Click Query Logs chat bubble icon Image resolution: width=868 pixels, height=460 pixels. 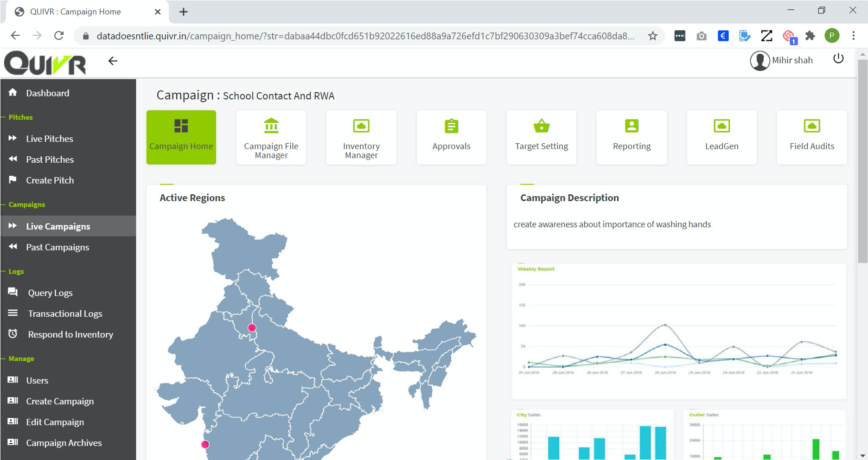coord(13,292)
